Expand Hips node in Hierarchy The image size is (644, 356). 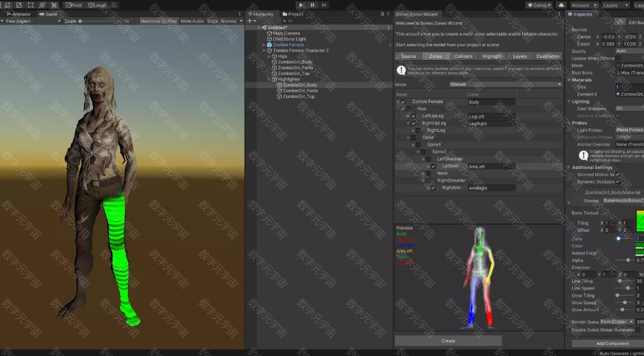[269, 56]
